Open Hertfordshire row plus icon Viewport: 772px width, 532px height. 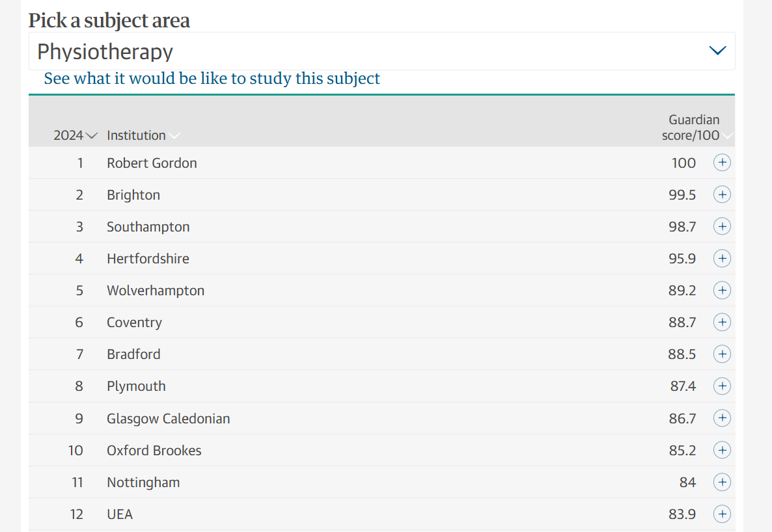click(722, 258)
